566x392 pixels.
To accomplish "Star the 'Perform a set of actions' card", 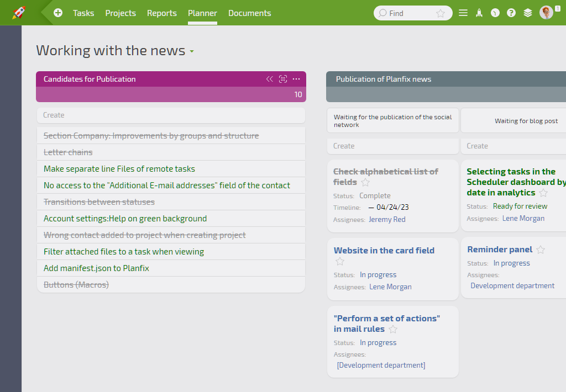I will 393,329.
